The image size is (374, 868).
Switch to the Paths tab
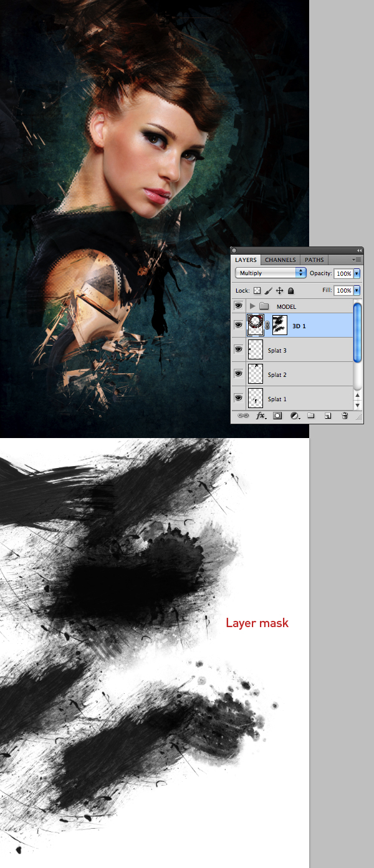click(314, 260)
